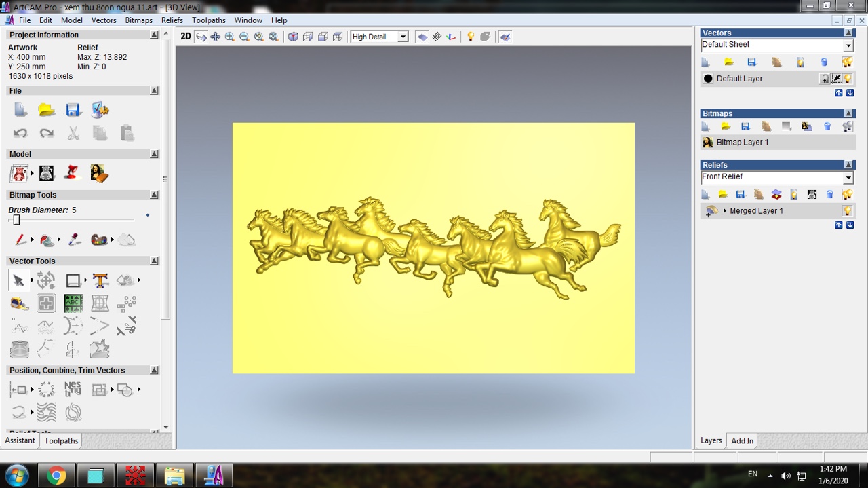The height and width of the screenshot is (488, 868).
Task: Collapse the Vectors panel
Action: click(848, 33)
